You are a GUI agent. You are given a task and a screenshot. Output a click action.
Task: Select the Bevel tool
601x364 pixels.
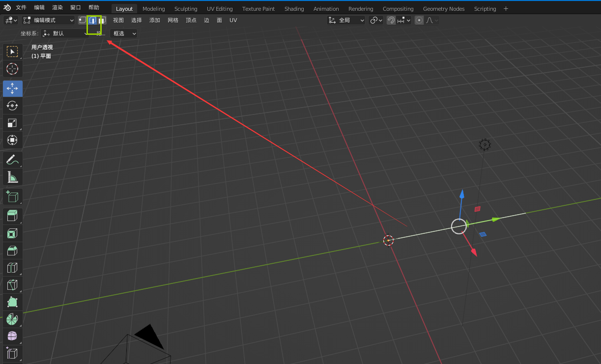(12, 251)
